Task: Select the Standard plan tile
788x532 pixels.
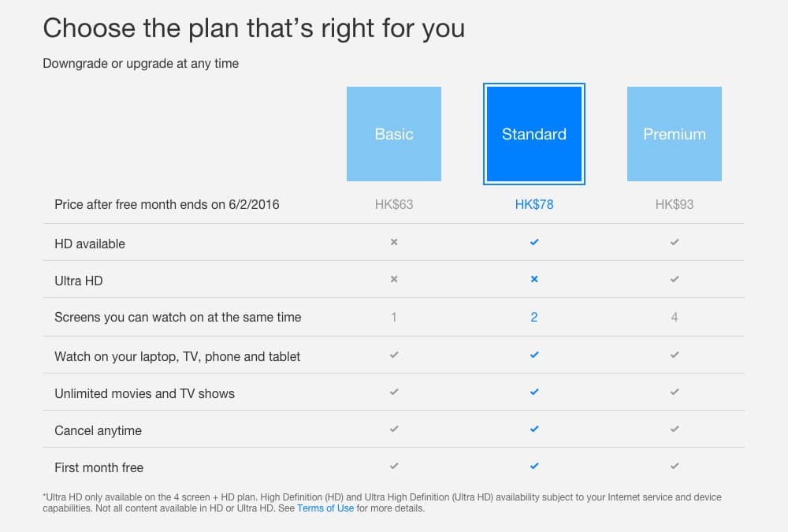Action: tap(534, 134)
